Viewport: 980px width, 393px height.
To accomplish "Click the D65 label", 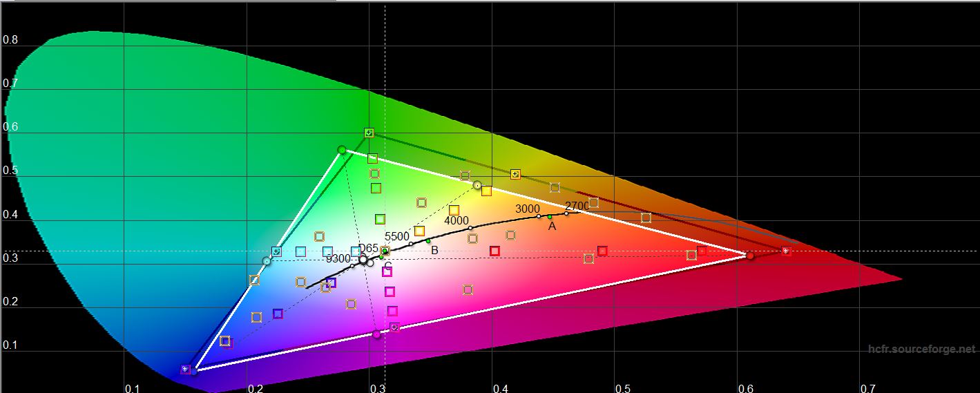I will point(368,249).
